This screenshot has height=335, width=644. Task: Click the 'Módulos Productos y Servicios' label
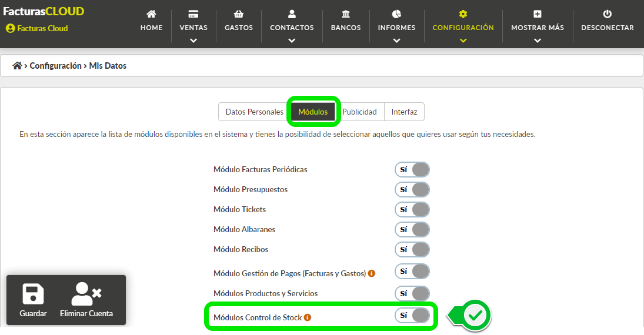coord(265,293)
